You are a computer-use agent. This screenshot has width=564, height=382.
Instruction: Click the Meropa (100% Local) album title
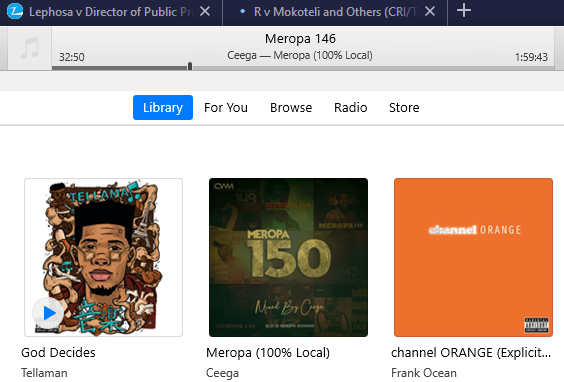[x=268, y=353]
